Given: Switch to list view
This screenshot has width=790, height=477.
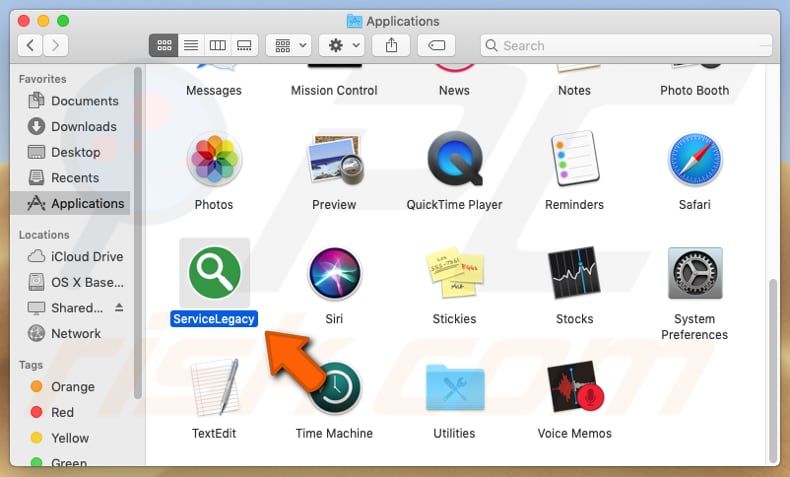Looking at the screenshot, I should (191, 46).
